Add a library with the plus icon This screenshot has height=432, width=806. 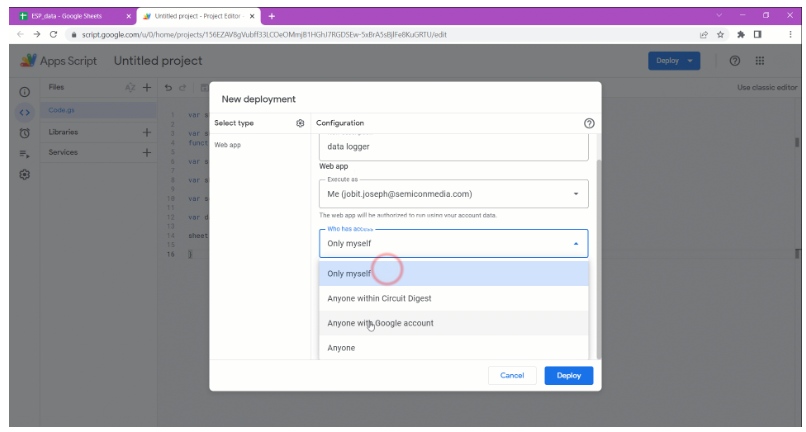point(146,132)
